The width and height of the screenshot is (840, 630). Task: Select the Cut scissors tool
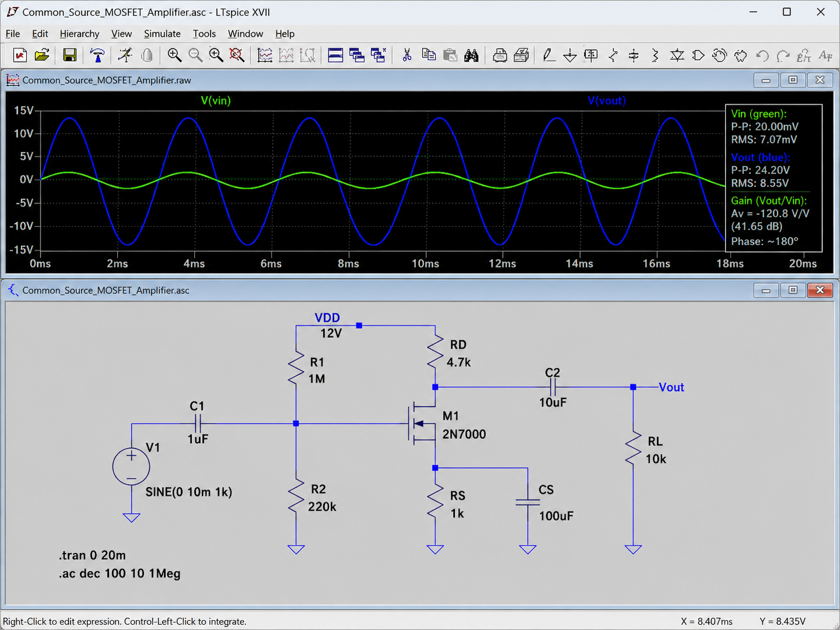[x=407, y=55]
